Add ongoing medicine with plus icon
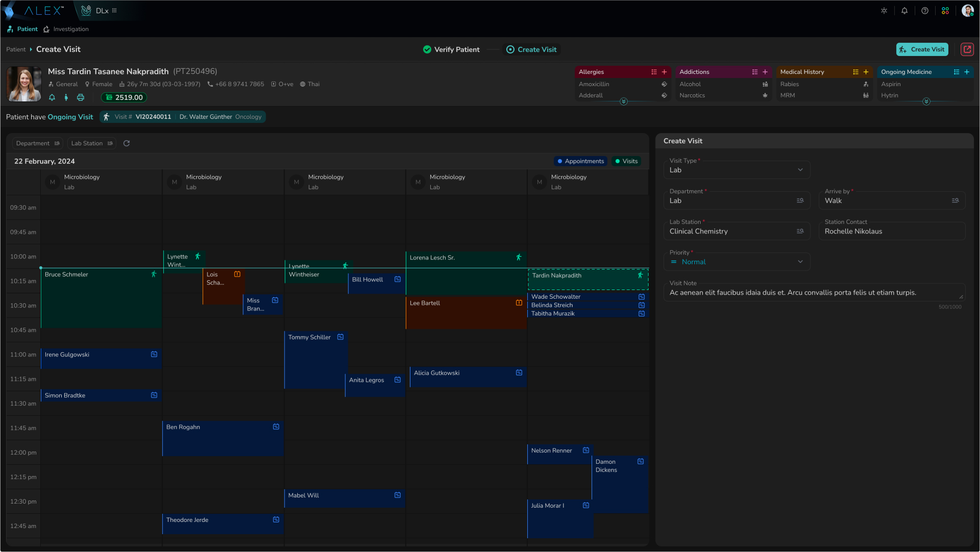The image size is (980, 552). pos(967,72)
